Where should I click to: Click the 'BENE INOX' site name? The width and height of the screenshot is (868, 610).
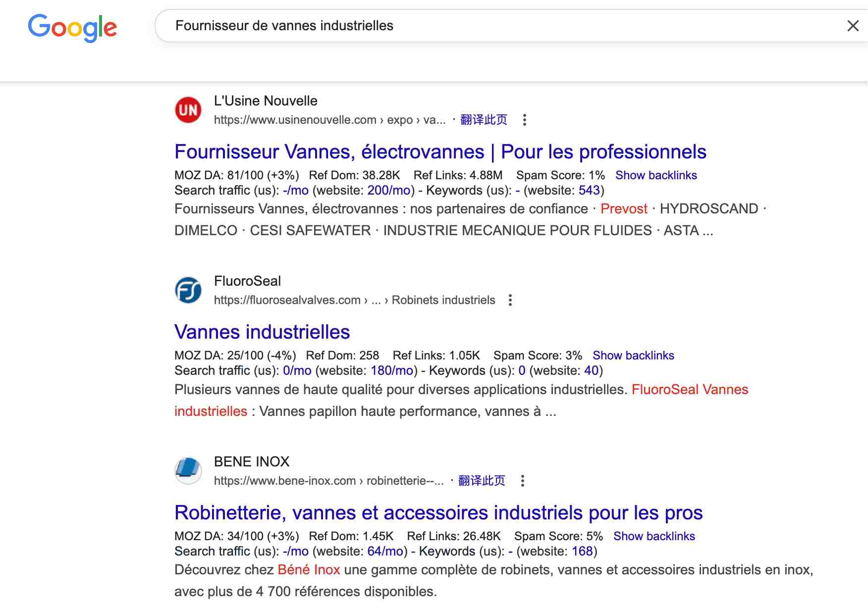tap(252, 462)
